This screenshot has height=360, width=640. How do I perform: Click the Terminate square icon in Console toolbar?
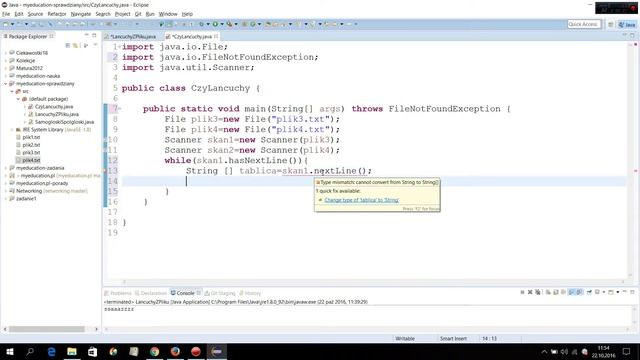click(x=522, y=292)
